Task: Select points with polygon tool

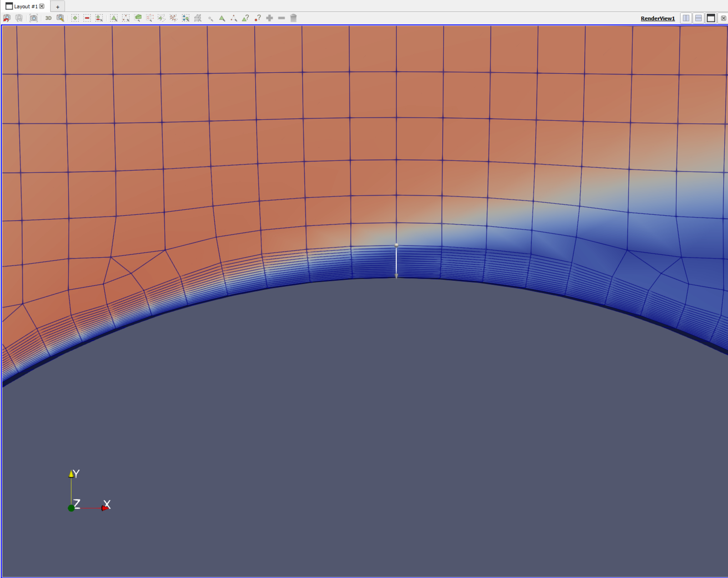Action: coord(173,18)
